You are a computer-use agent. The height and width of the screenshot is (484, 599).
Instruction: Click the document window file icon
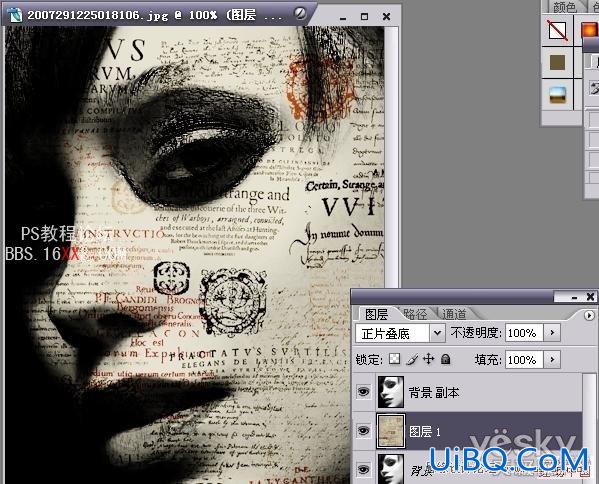[15, 15]
